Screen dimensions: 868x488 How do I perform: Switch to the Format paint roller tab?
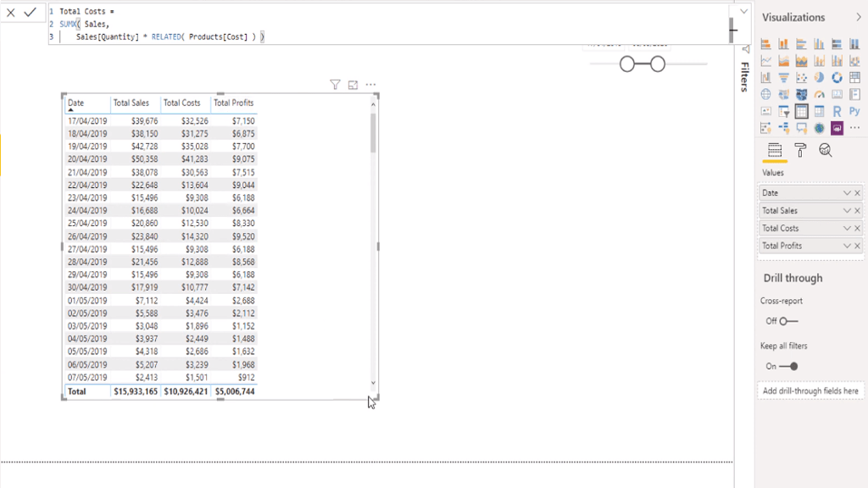[x=800, y=151]
